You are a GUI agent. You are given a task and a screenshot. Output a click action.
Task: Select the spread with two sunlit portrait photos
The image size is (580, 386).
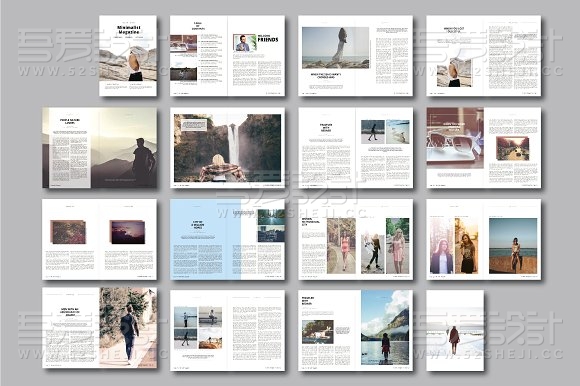[x=484, y=240]
